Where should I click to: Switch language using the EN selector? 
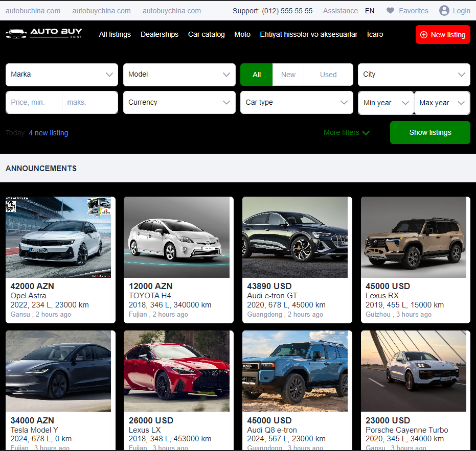coord(370,11)
